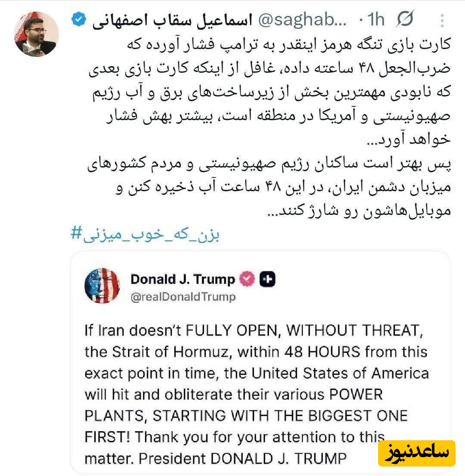Click the blue verified badge beside author name
This screenshot has width=465, height=476.
pyautogui.click(x=79, y=19)
